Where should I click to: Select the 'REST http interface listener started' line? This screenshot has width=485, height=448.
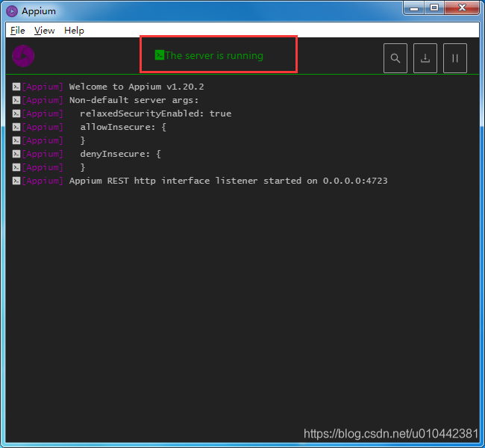coord(228,181)
